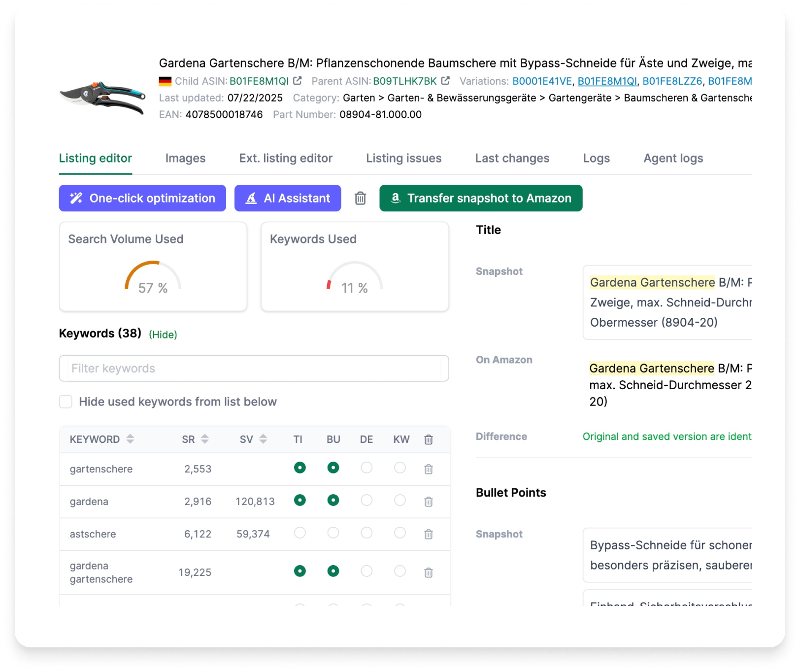800x672 pixels.
Task: Open Child ASIN B01FE8M1QI link
Action: (259, 81)
